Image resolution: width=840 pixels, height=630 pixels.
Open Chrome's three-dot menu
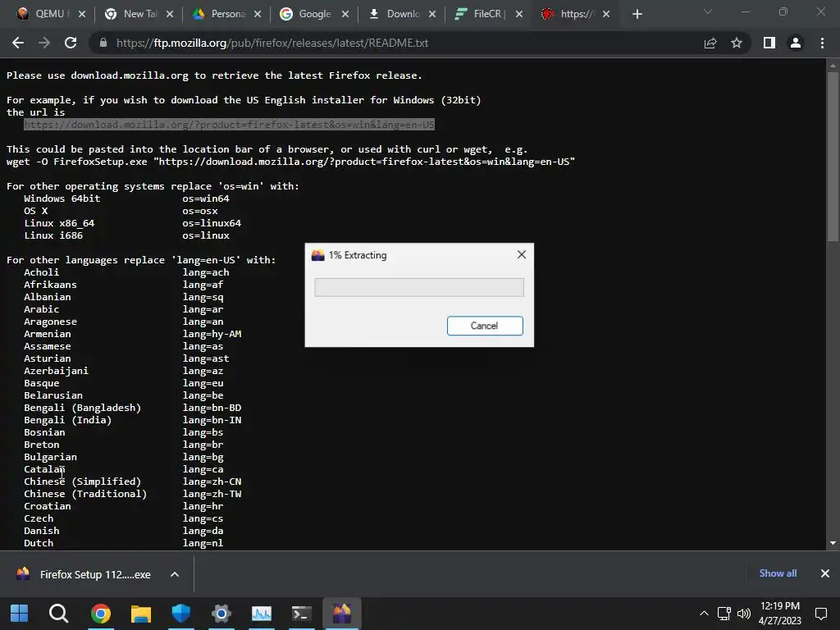(822, 43)
